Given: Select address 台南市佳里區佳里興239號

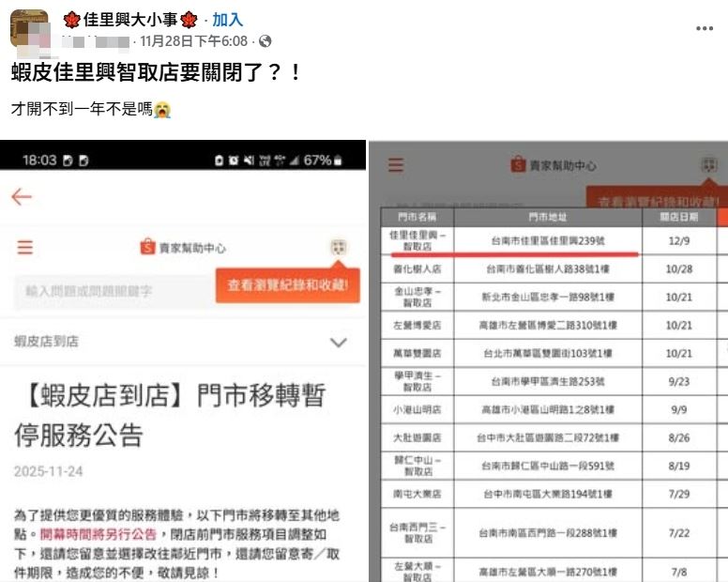Looking at the screenshot, I should click(548, 240).
